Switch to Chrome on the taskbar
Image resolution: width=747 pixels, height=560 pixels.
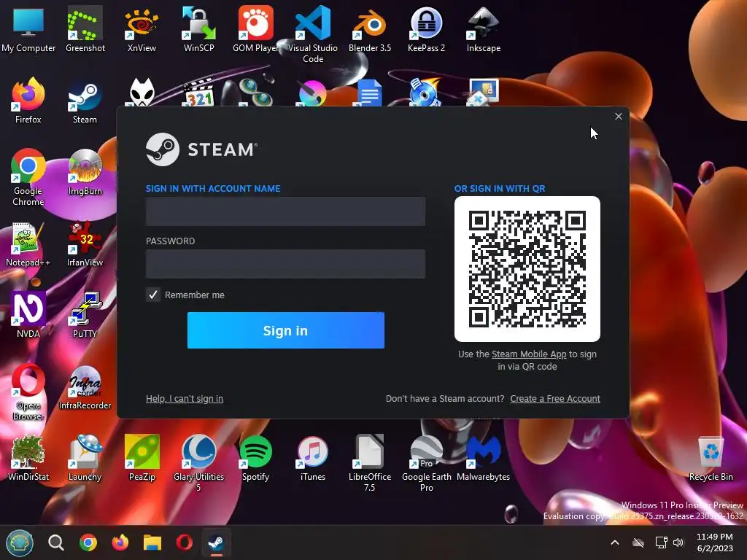[88, 542]
